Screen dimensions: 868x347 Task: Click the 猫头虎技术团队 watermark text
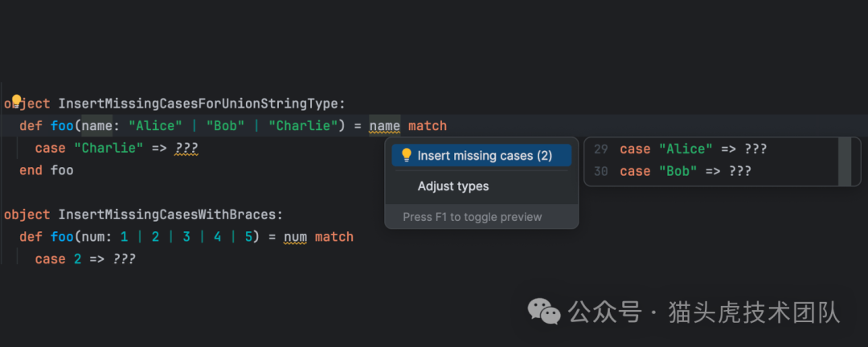coord(754,312)
